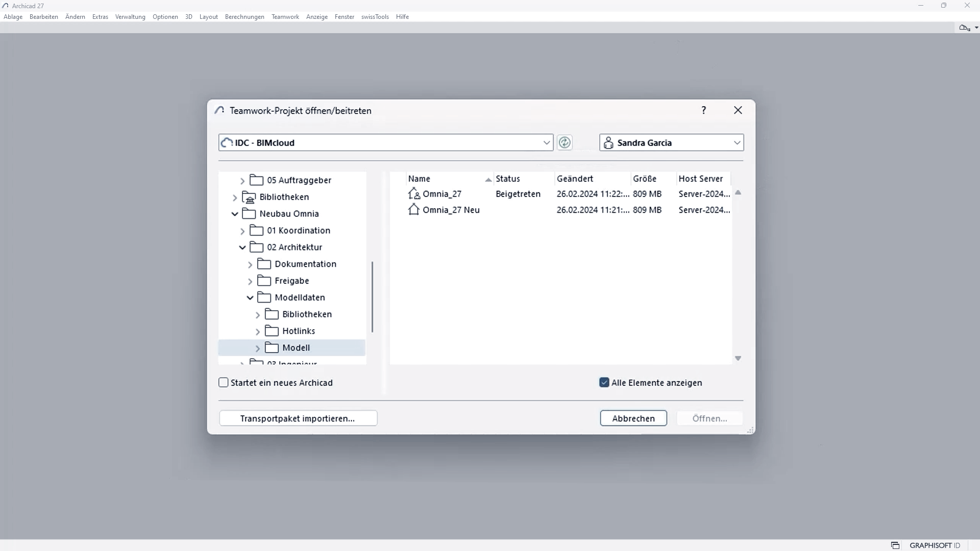
Task: Click the cloud status icon at the top right toolbar
Action: tap(965, 28)
